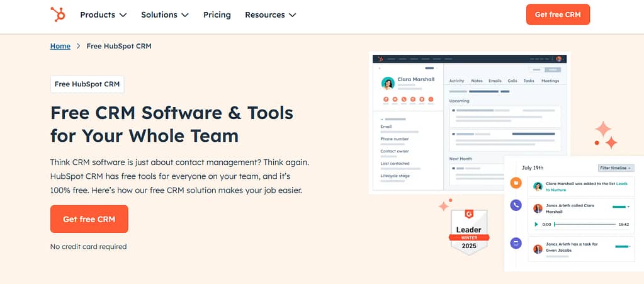This screenshot has width=644, height=284.
Task: Click the 16:42 call duration text
Action: click(623, 224)
